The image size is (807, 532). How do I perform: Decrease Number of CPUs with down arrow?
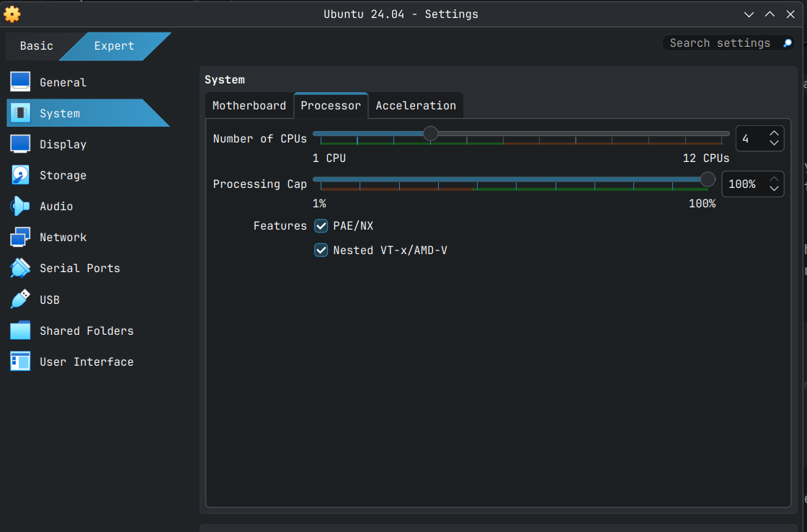pyautogui.click(x=774, y=143)
